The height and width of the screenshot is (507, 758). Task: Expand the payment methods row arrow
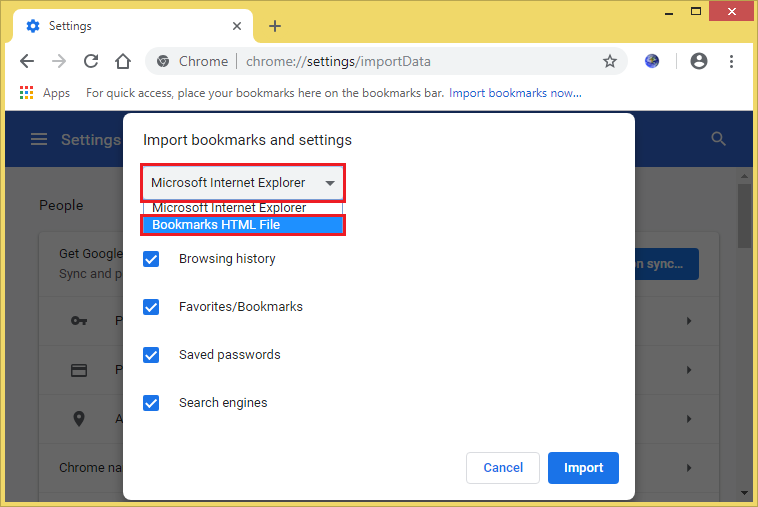[689, 370]
